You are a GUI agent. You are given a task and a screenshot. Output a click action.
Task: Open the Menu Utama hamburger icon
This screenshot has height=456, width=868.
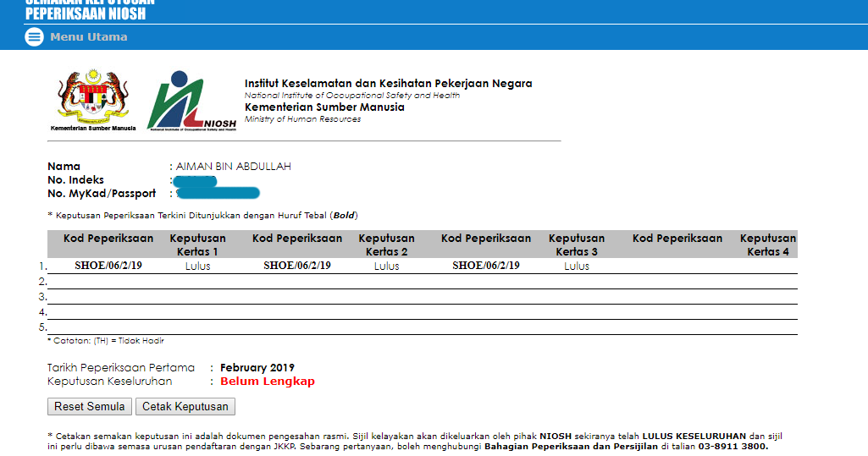coord(35,37)
